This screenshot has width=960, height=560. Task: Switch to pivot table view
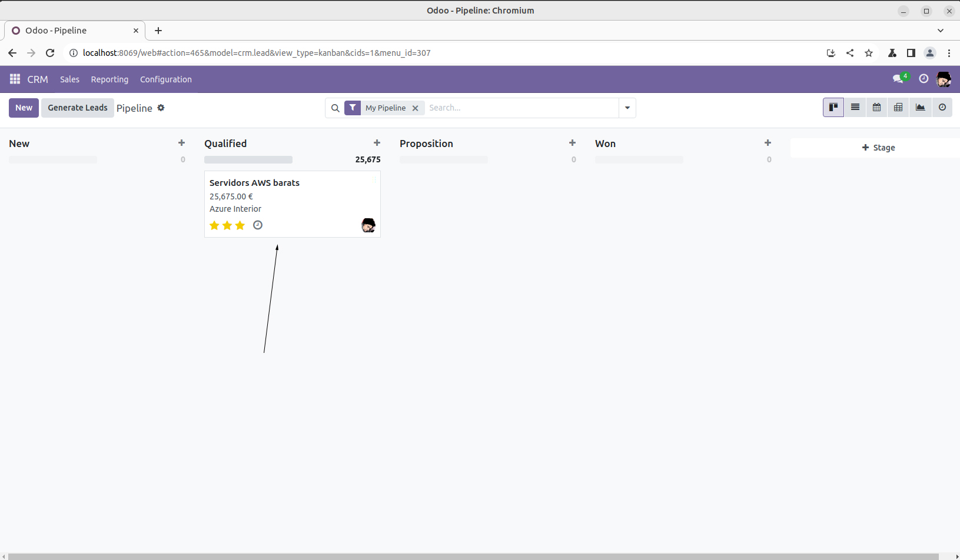click(x=898, y=108)
